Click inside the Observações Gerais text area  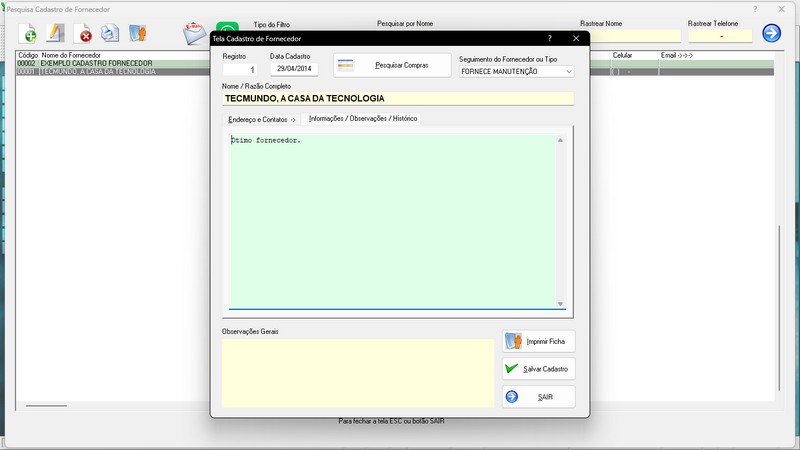click(358, 372)
